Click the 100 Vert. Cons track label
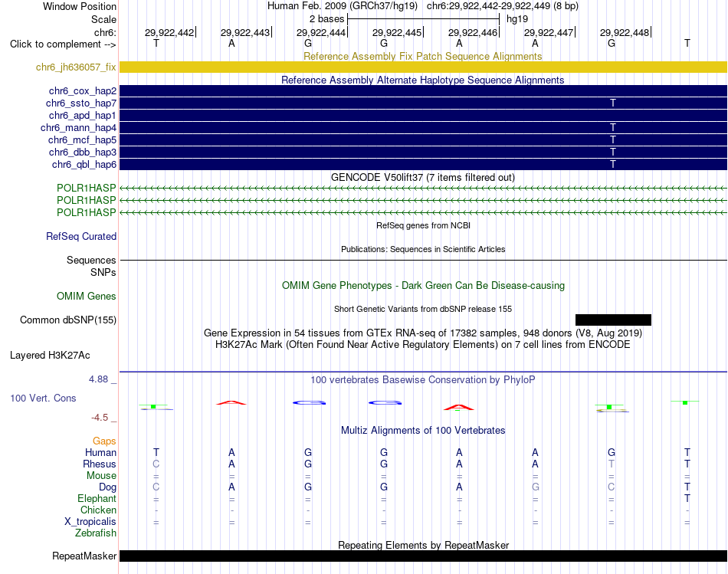Viewport: 728px width, 574px height. coord(43,398)
